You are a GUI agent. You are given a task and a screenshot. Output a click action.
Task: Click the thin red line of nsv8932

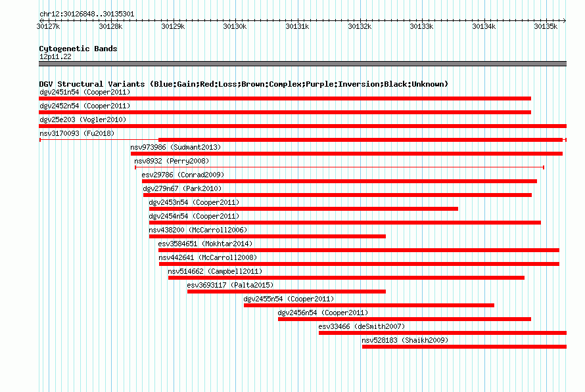click(340, 167)
